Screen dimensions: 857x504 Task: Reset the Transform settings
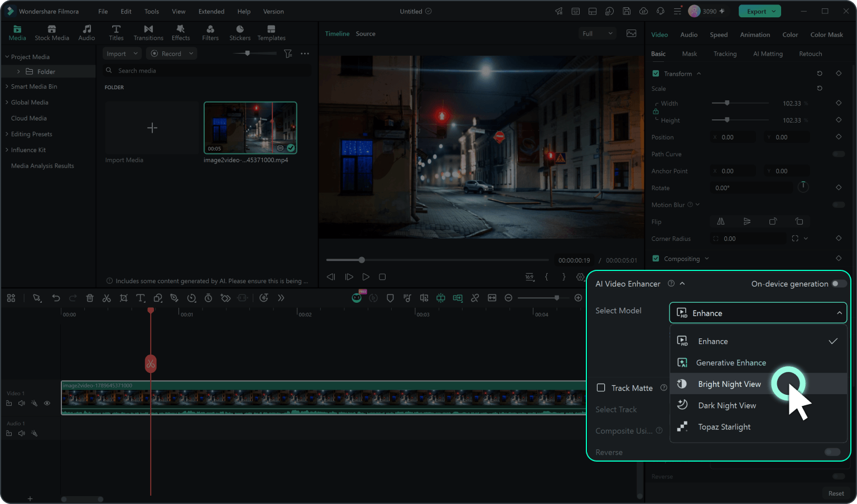click(820, 74)
